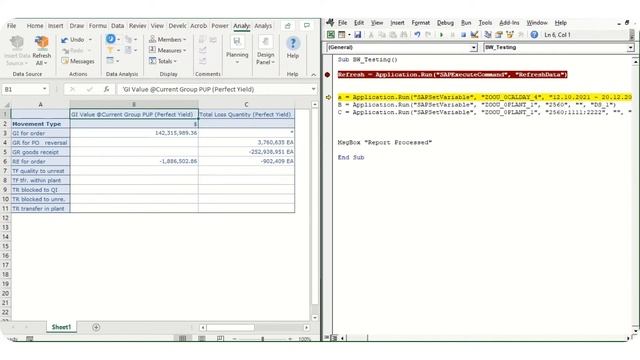Click the View Microsoft Excel icon in the VBA toolbar

coord(331,35)
